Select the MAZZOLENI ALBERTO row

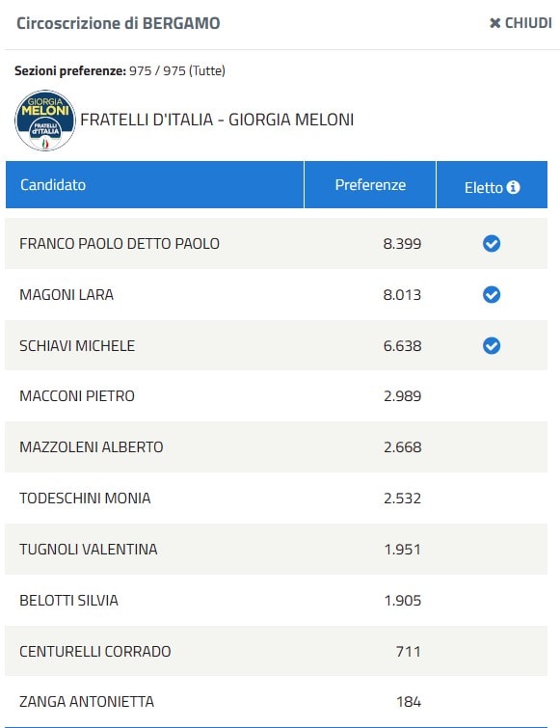point(276,447)
